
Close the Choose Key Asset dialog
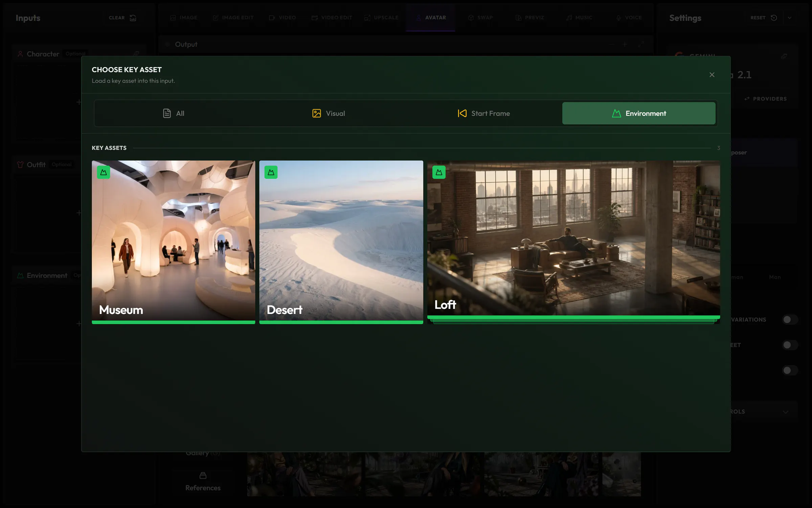712,75
